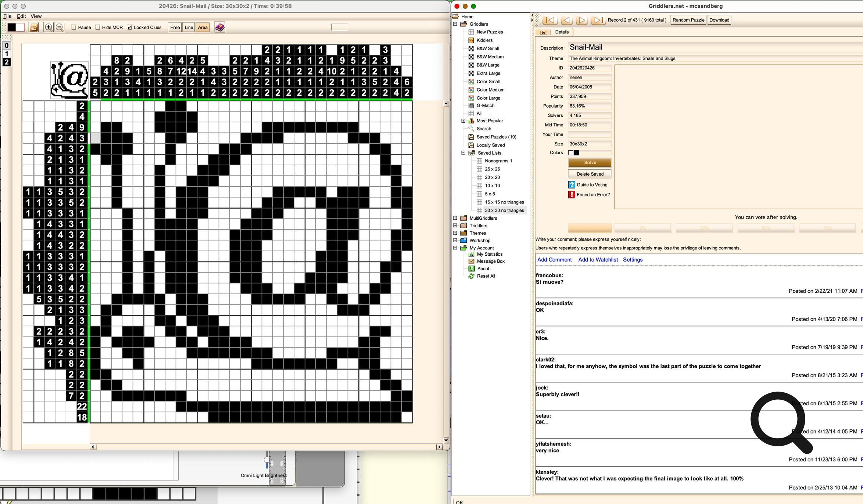
Task: Go to the previous record arrow
Action: pyautogui.click(x=566, y=20)
